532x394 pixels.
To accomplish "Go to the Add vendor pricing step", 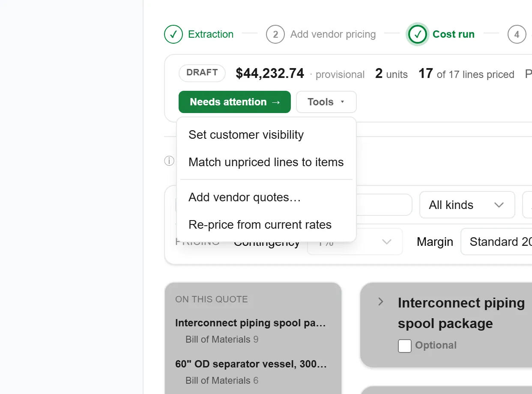I will pos(333,34).
